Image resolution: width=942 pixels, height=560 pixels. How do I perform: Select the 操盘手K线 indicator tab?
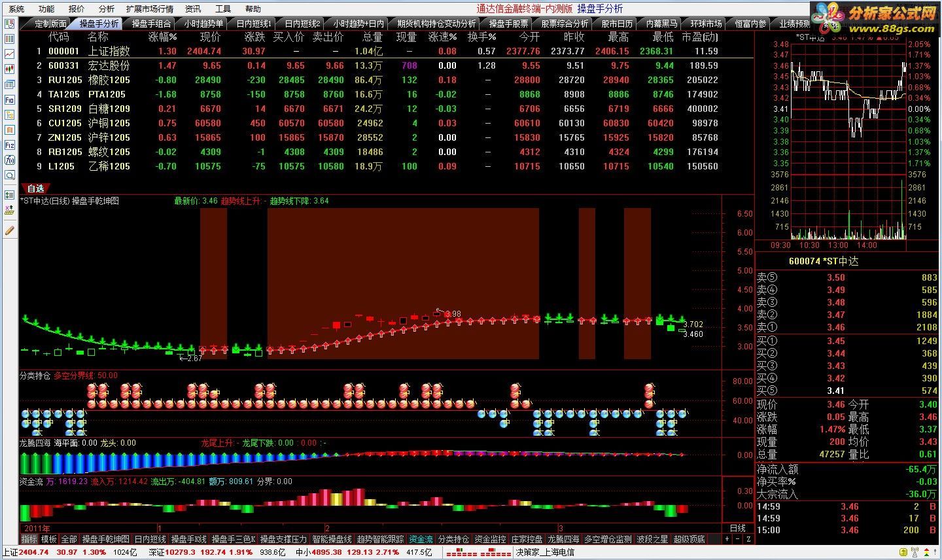tap(188, 539)
